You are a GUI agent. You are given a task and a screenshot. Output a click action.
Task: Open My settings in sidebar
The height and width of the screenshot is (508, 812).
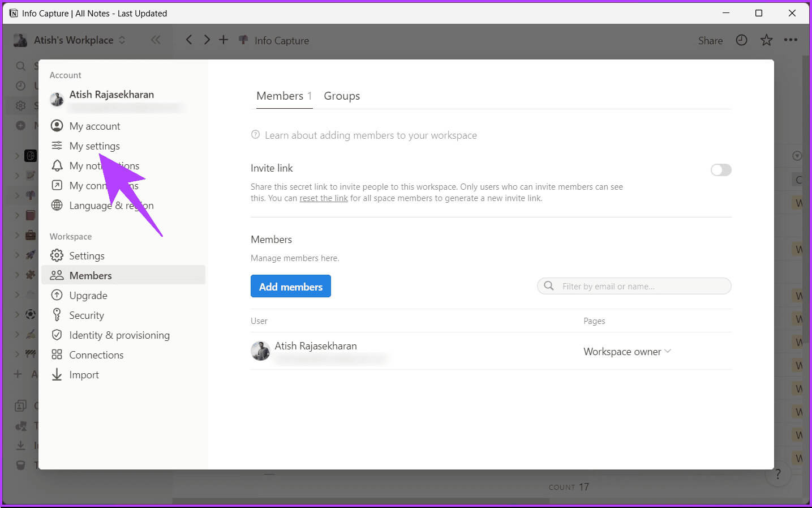94,146
